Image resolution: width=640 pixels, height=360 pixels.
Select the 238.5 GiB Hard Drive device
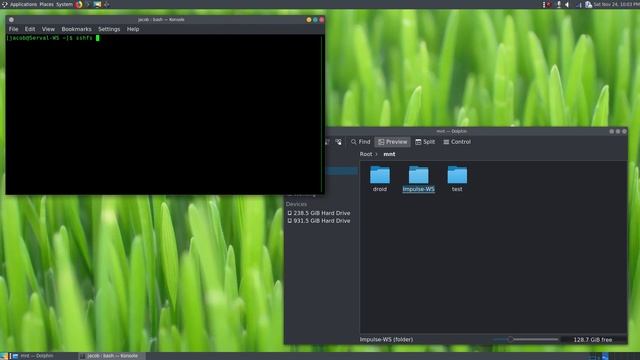(318, 213)
